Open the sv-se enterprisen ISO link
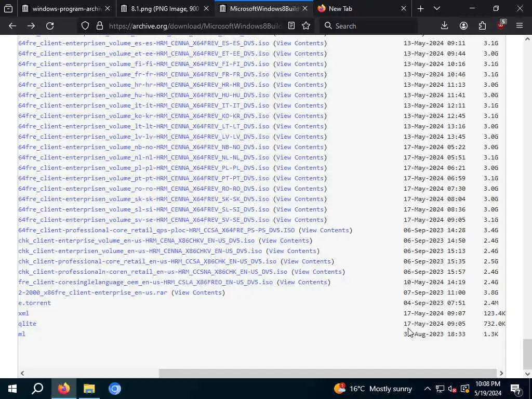This screenshot has height=399, width=532. [143, 220]
